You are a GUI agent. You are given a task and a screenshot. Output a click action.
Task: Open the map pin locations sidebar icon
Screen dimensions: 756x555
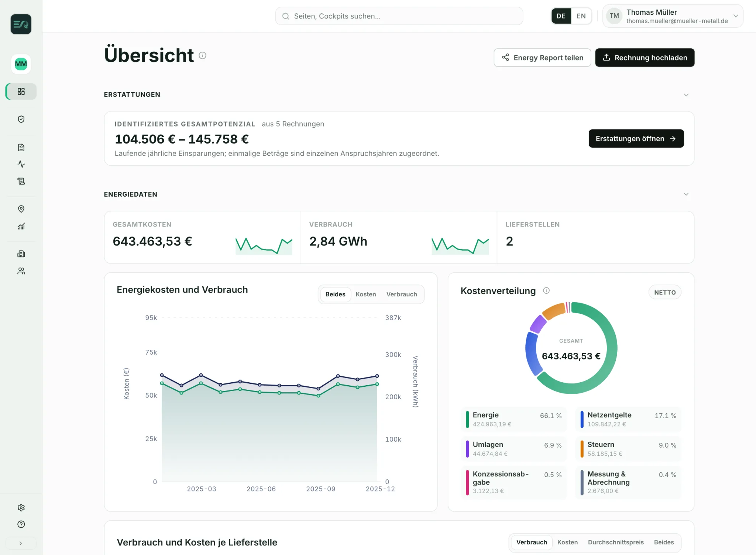(21, 209)
